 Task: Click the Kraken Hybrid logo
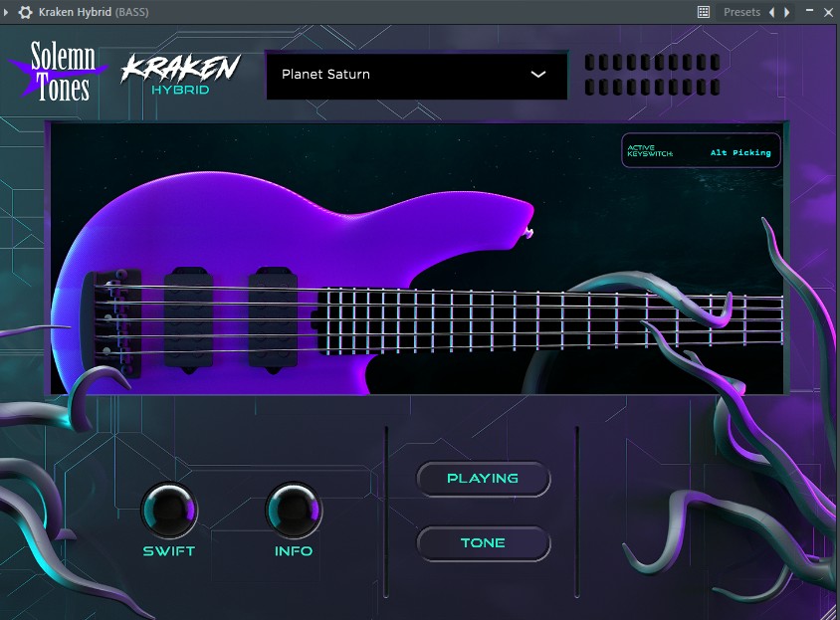(x=180, y=75)
